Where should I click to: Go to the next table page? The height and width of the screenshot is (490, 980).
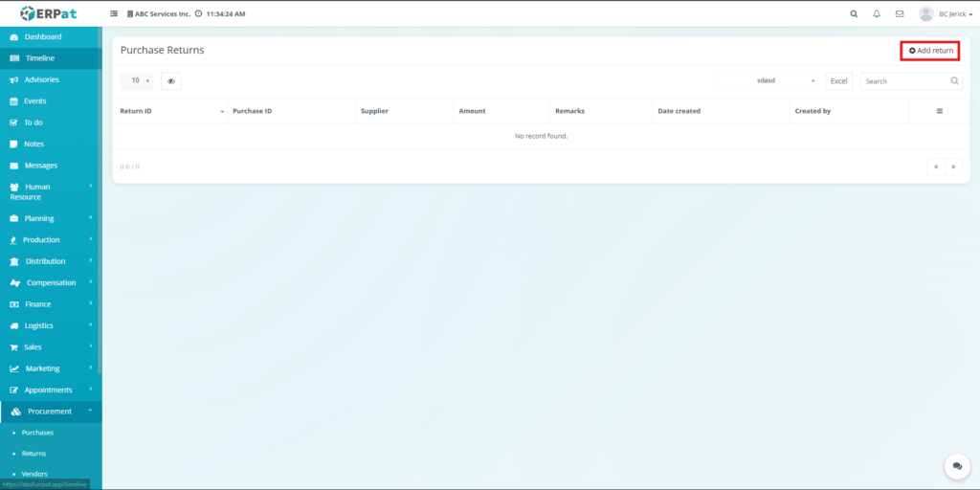click(953, 167)
